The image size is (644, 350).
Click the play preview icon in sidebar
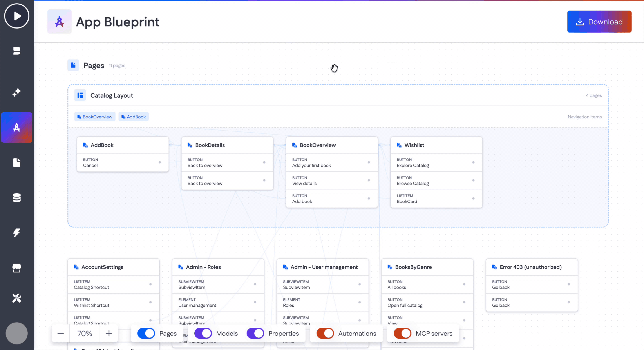point(17,16)
